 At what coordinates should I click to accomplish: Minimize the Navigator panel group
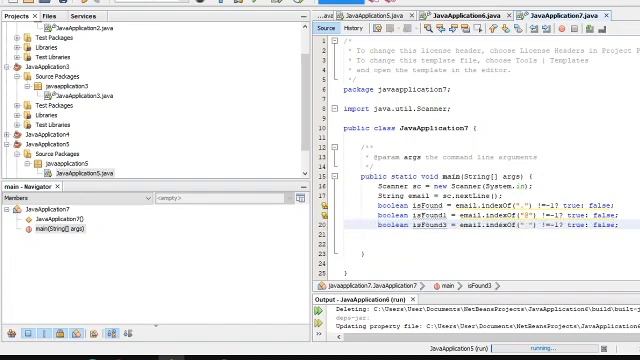303,187
